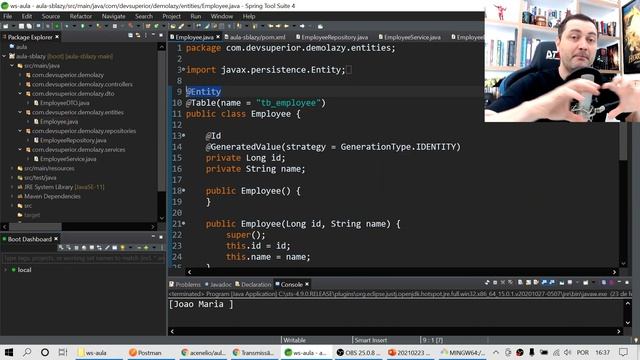Open dropdown arrow next to Debug icon

(74, 26)
